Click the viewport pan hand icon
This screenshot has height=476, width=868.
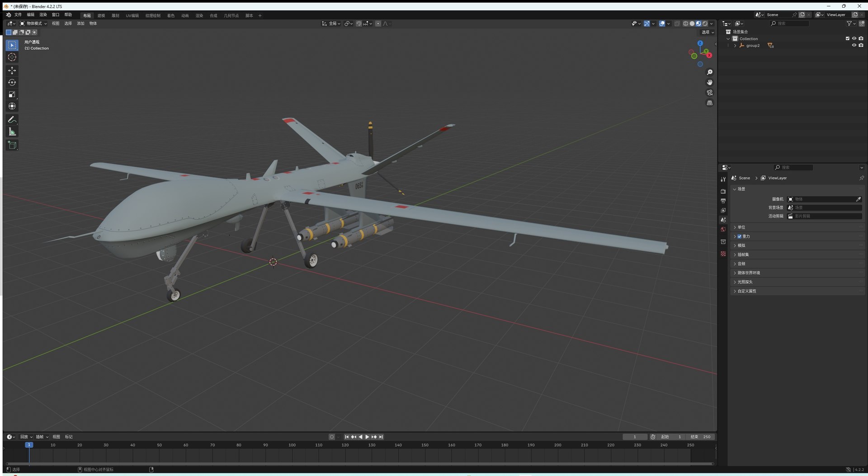(710, 82)
